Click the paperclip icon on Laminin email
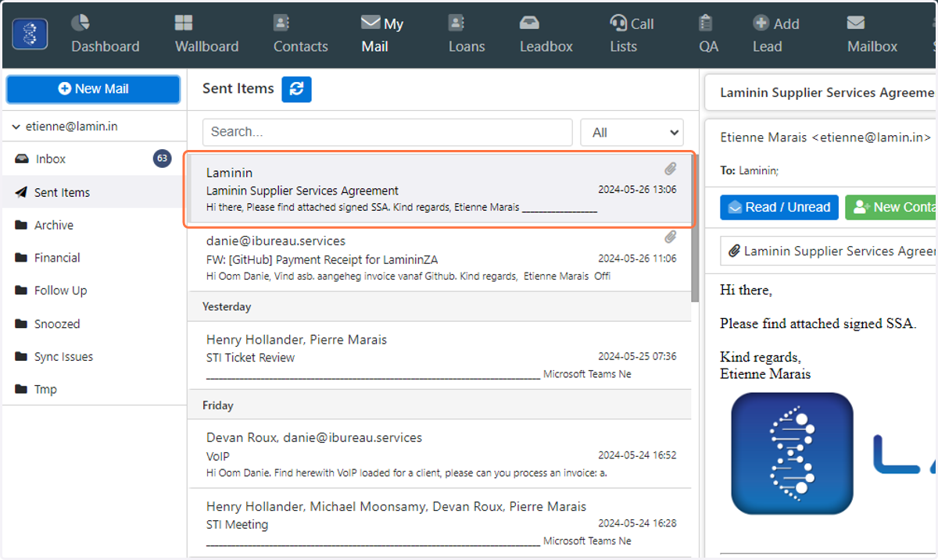This screenshot has height=560, width=938. coord(671,169)
